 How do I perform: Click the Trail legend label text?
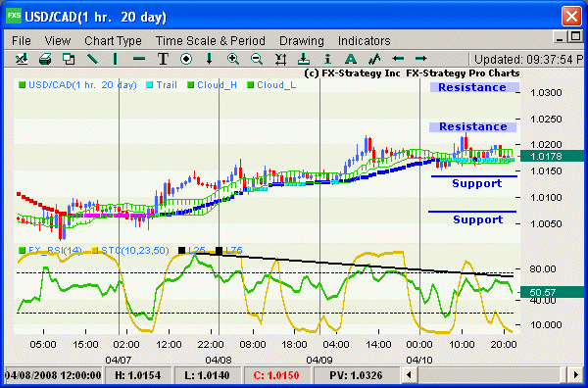click(167, 85)
